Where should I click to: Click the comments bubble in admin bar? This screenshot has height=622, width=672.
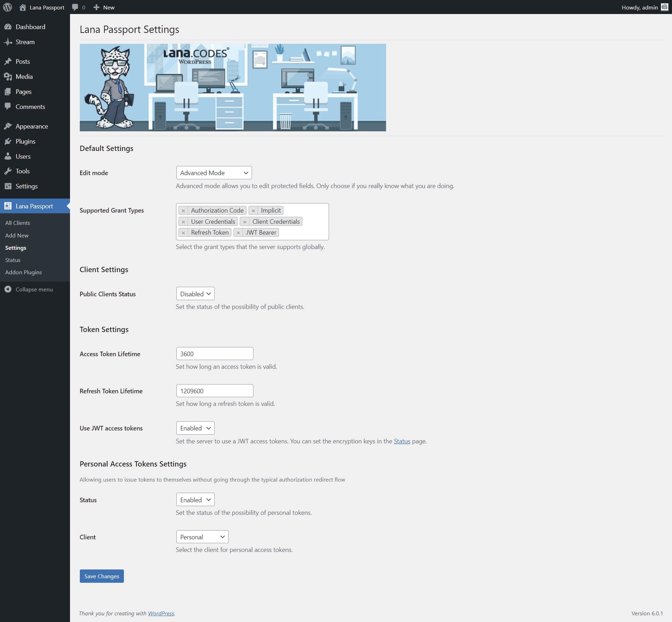[75, 7]
